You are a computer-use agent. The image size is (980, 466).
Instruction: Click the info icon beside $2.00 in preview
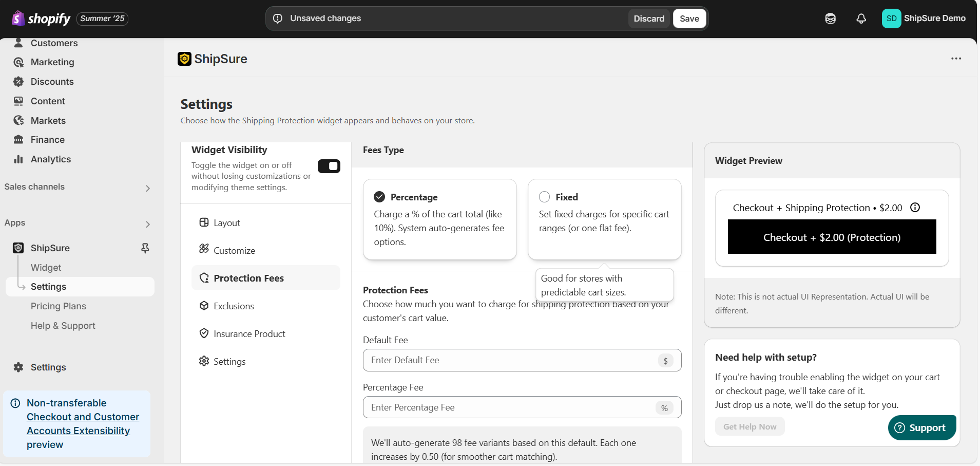[915, 208]
